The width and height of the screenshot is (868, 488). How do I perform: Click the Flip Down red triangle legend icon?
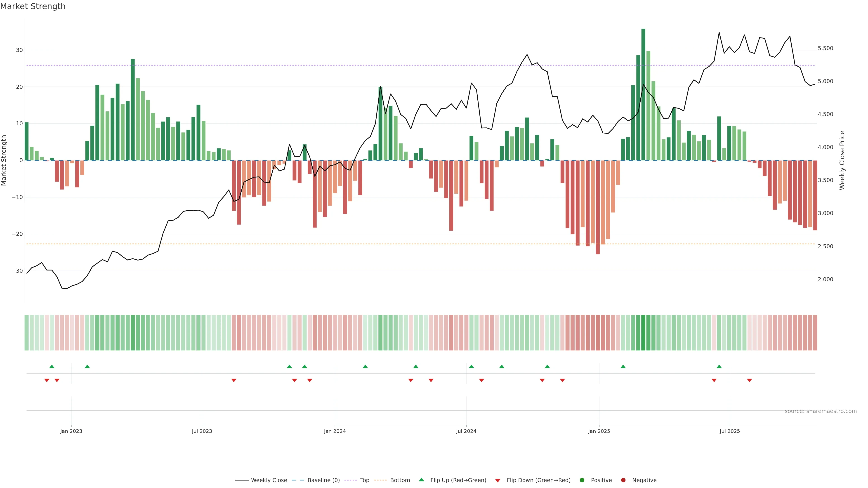[498, 481]
